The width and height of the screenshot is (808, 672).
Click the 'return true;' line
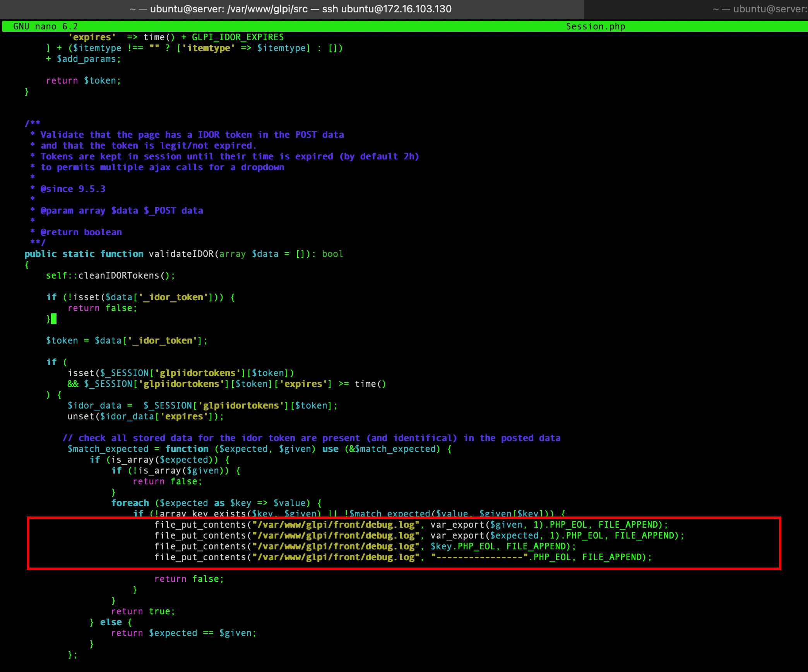tap(143, 611)
